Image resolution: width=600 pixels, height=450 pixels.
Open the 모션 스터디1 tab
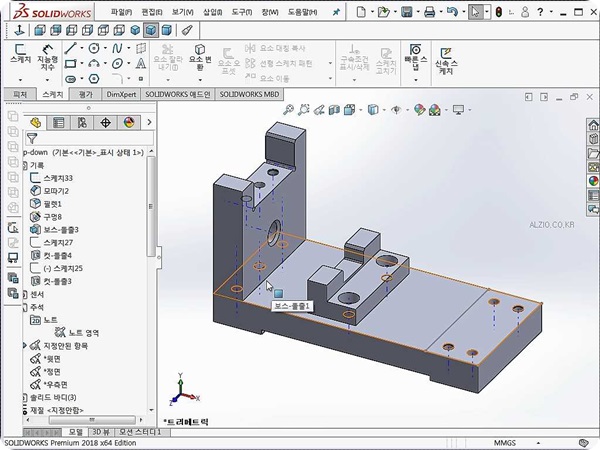tap(140, 432)
